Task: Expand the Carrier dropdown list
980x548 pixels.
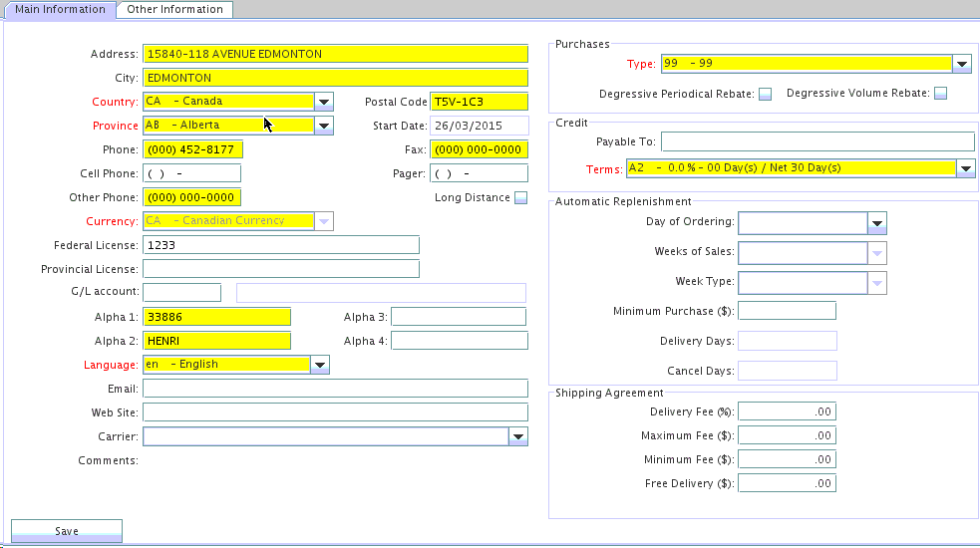Action: click(518, 436)
